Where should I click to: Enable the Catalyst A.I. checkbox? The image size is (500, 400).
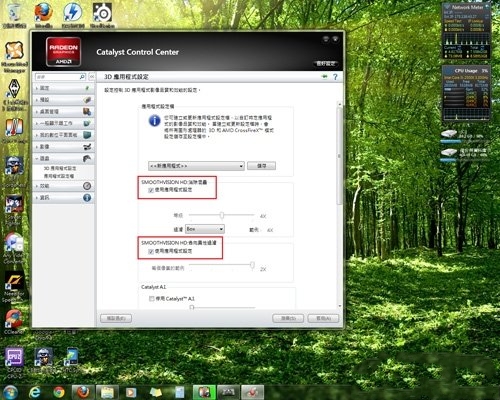pos(152,299)
